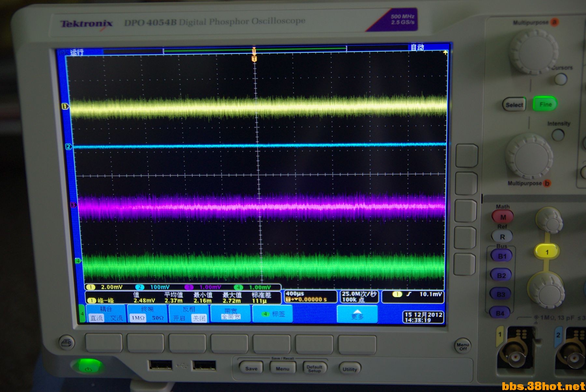Open the 标签 label menu
Image resolution: width=586 pixels, height=392 pixels.
click(x=272, y=314)
